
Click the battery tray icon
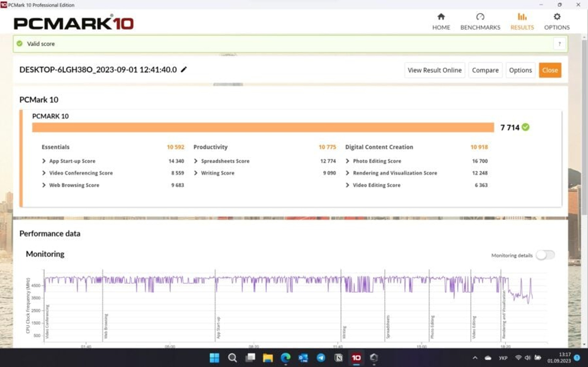click(538, 358)
